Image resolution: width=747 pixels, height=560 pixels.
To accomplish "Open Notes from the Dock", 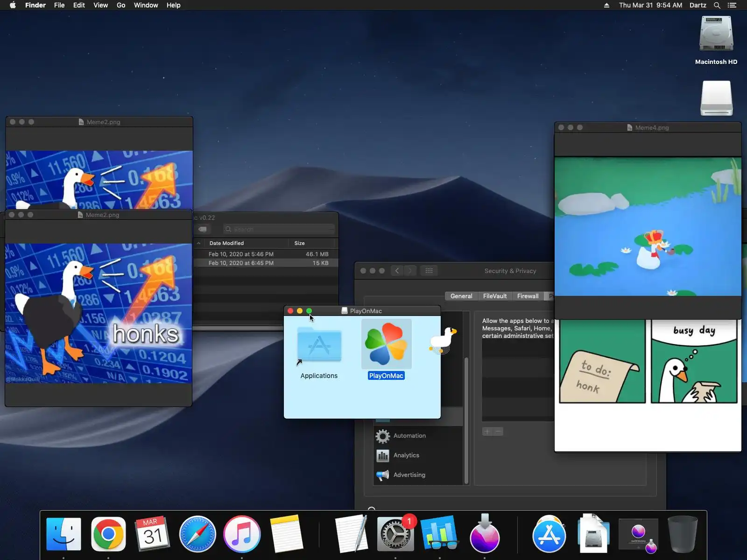I will point(286,534).
